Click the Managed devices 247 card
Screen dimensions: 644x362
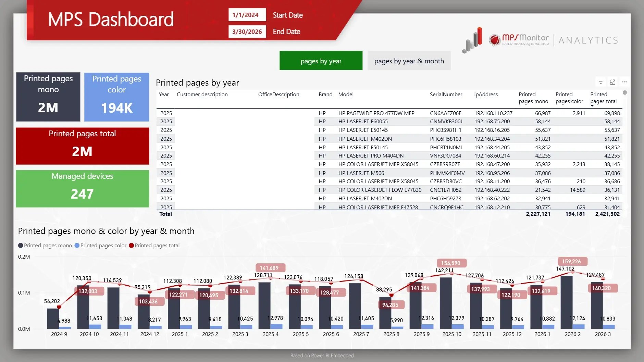(82, 188)
